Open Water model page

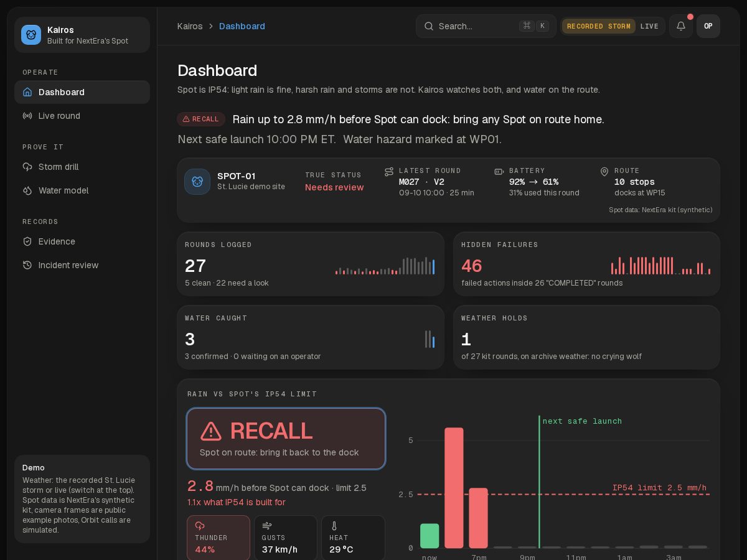coord(82,190)
